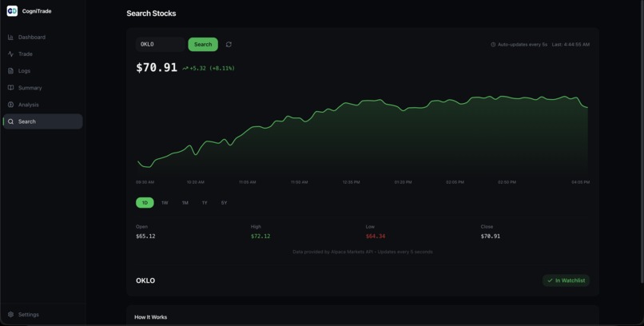Screen dimensions: 644x326
Task: Click the green Search button
Action: pyautogui.click(x=203, y=44)
